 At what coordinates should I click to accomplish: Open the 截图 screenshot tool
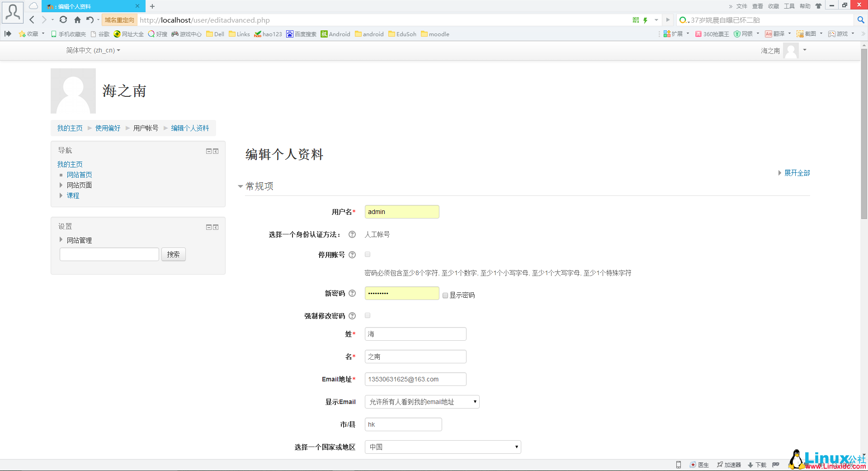[808, 33]
